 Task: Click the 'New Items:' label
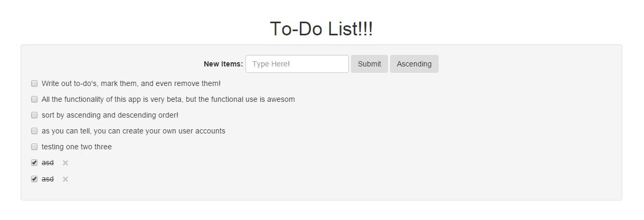coord(223,64)
